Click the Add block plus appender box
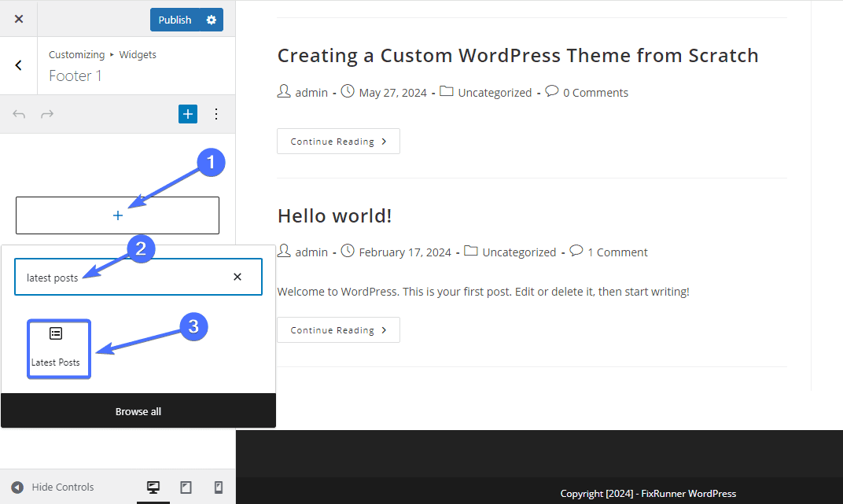The width and height of the screenshot is (843, 504). coord(117,215)
